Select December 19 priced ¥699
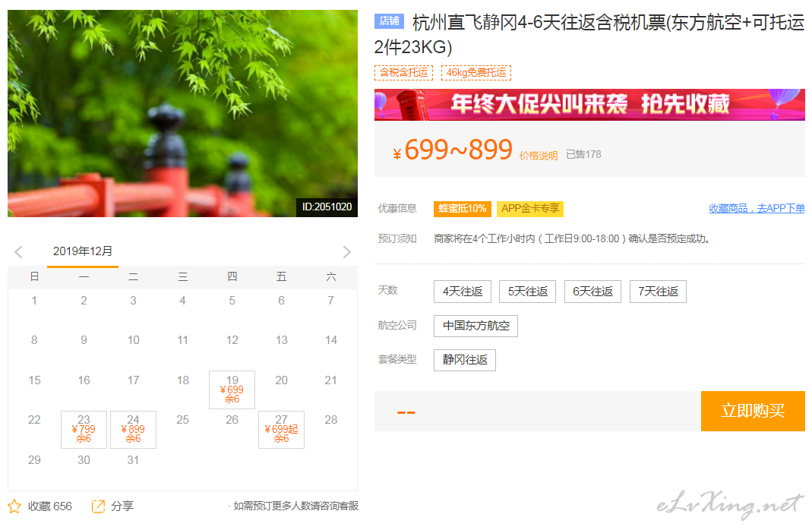 (232, 390)
